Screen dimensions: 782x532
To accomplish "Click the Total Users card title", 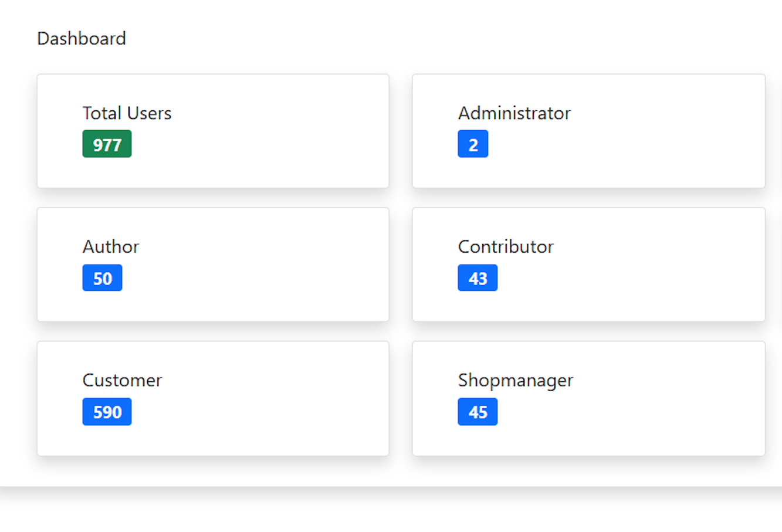I will point(127,113).
